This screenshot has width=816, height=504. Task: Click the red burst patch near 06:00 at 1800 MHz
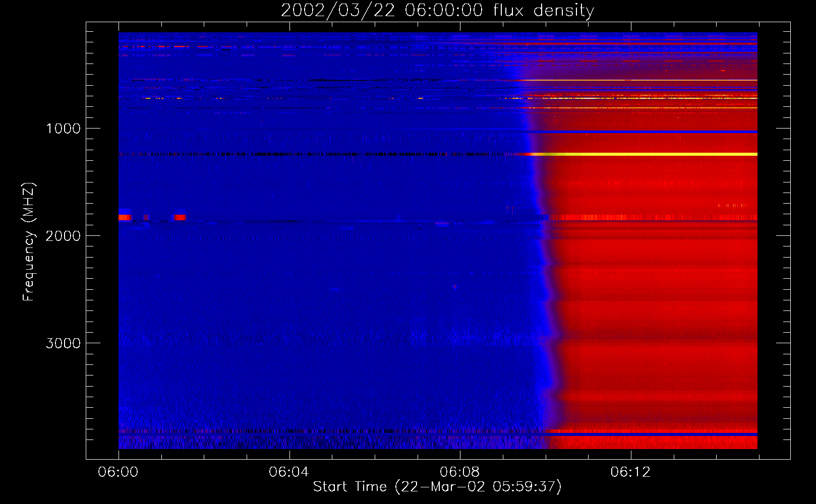point(125,217)
